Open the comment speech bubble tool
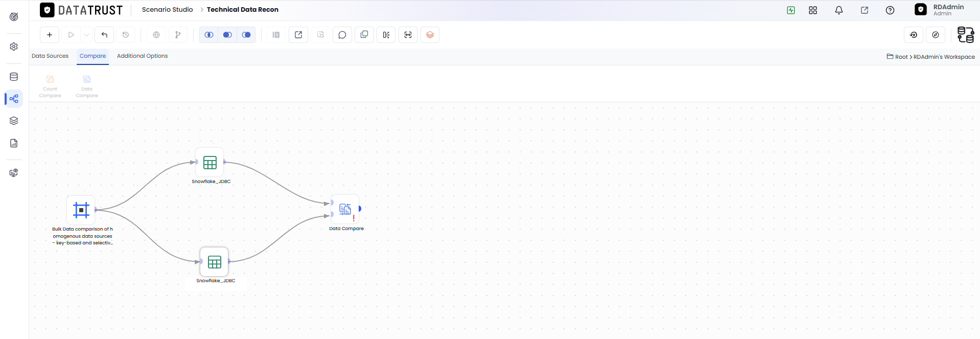The width and height of the screenshot is (980, 339). click(342, 35)
